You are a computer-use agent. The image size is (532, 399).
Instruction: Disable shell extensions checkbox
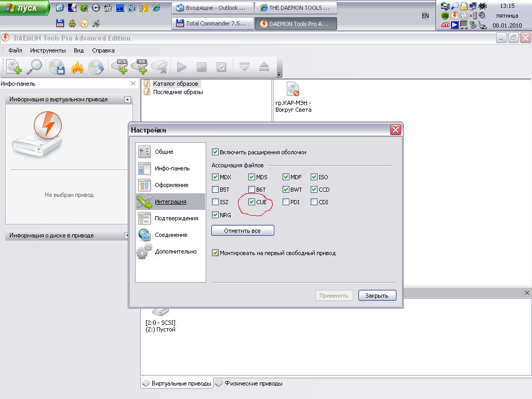point(216,152)
